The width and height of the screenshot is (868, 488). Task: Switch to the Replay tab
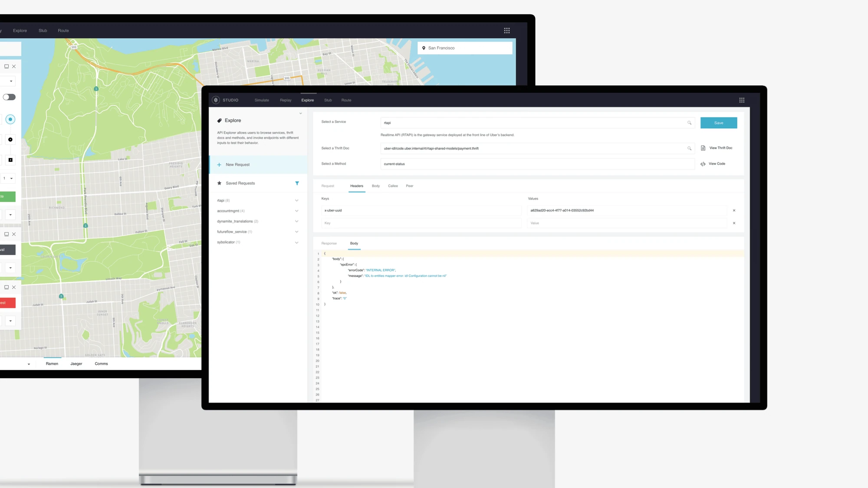tap(286, 100)
